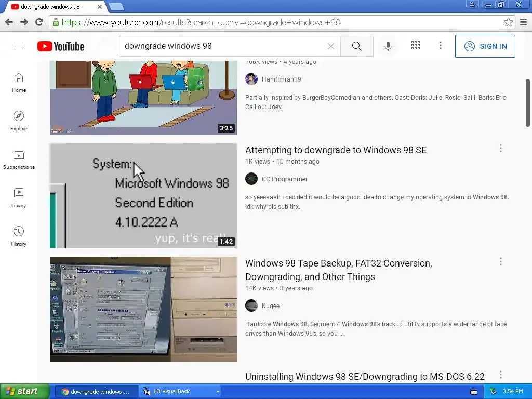Open the tape backup video thumbnail
This screenshot has width=532, height=399.
click(x=143, y=309)
